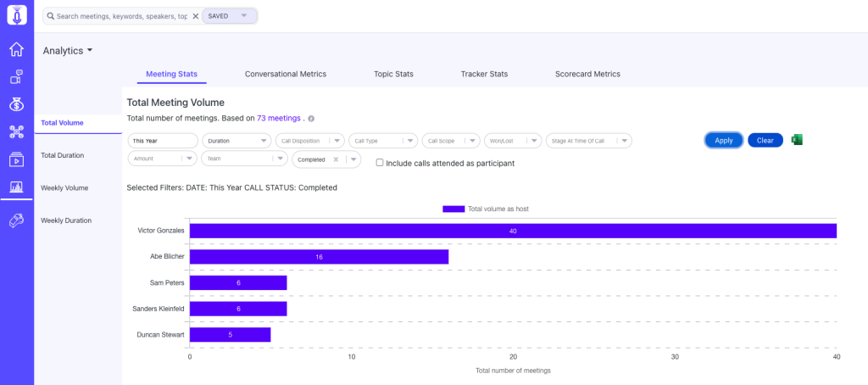Enable Include calls attended as participant
The height and width of the screenshot is (385, 868).
(379, 163)
